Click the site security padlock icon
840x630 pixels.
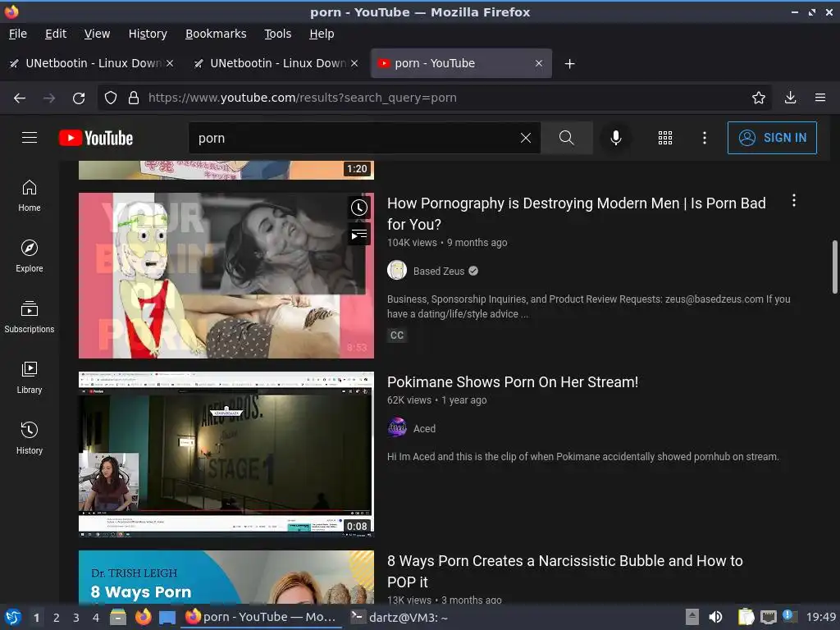(x=134, y=98)
